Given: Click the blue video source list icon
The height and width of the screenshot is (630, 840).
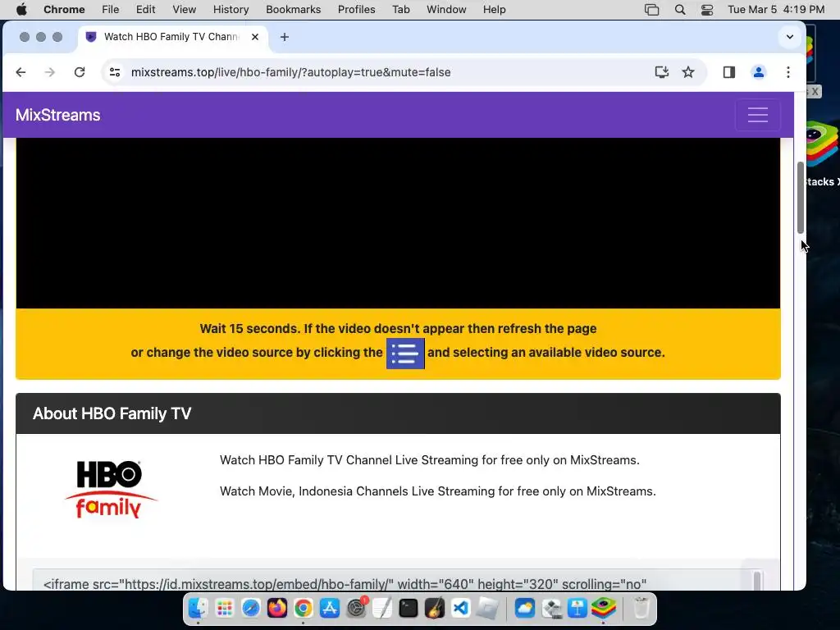Looking at the screenshot, I should 405,354.
